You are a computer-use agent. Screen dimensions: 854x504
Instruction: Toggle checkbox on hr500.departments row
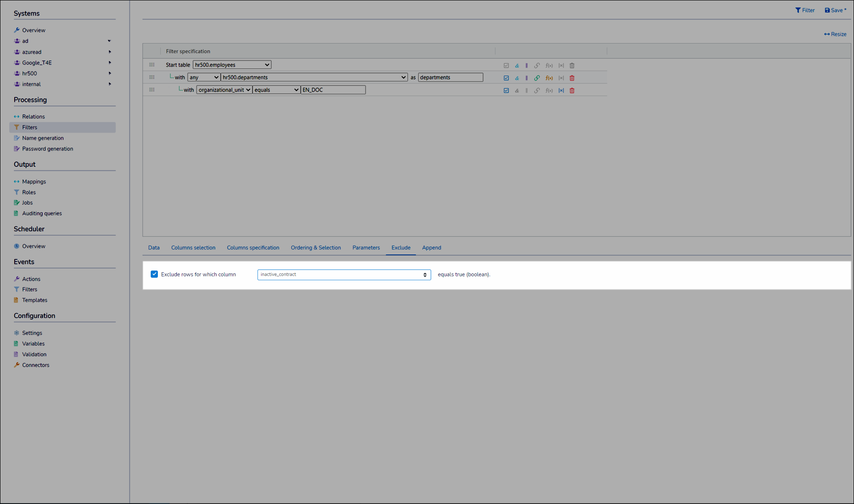[x=506, y=78]
